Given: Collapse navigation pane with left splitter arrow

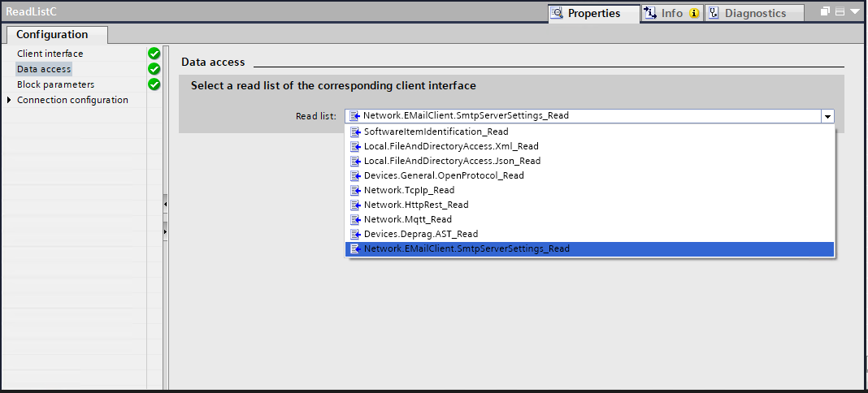Looking at the screenshot, I should coord(165,202).
